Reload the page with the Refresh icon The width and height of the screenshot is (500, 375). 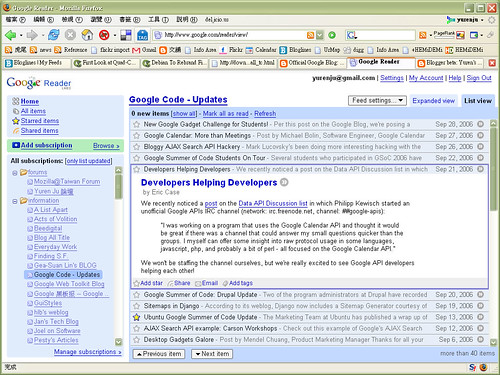tap(54, 35)
